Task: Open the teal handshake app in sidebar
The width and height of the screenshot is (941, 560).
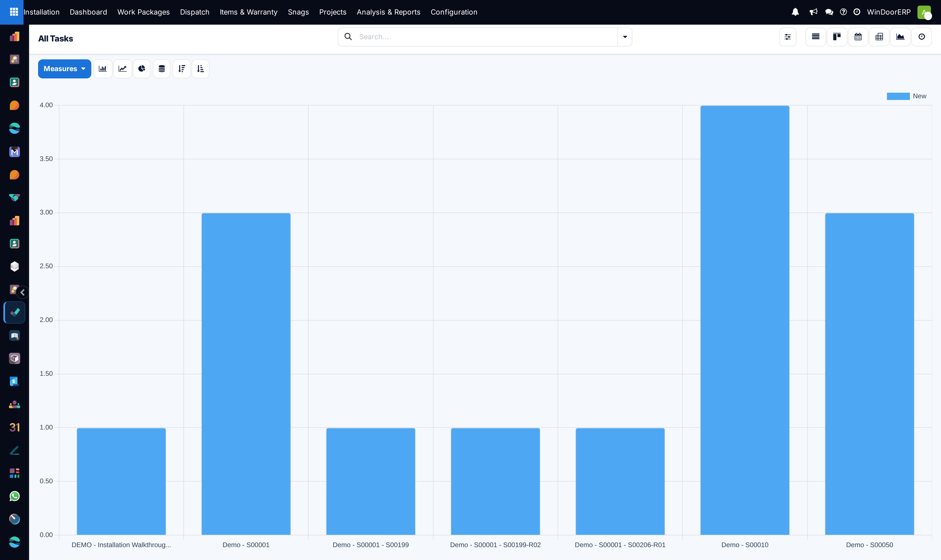Action: [14, 197]
